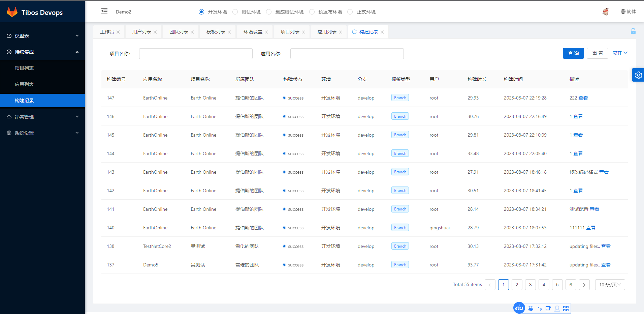The image size is (644, 314).
Task: Select the 集成测试环境 radio button
Action: point(269,12)
